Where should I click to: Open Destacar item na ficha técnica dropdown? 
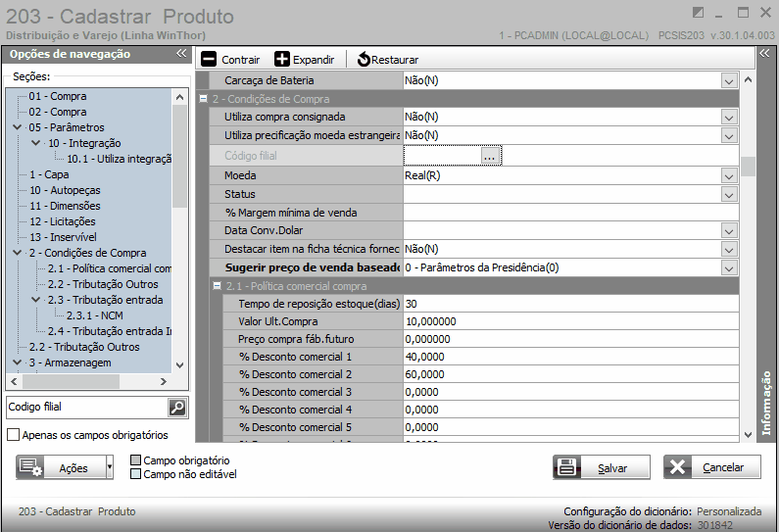[729, 250]
